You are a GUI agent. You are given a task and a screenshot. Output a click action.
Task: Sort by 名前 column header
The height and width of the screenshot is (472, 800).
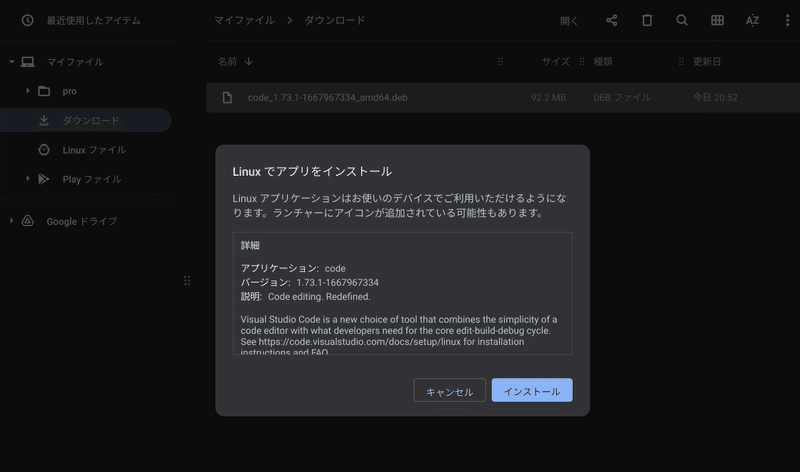pyautogui.click(x=227, y=62)
